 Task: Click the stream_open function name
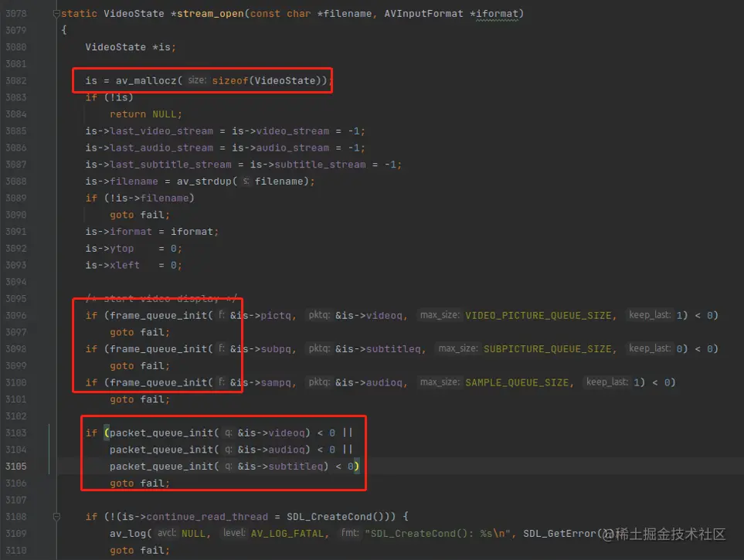pos(210,14)
